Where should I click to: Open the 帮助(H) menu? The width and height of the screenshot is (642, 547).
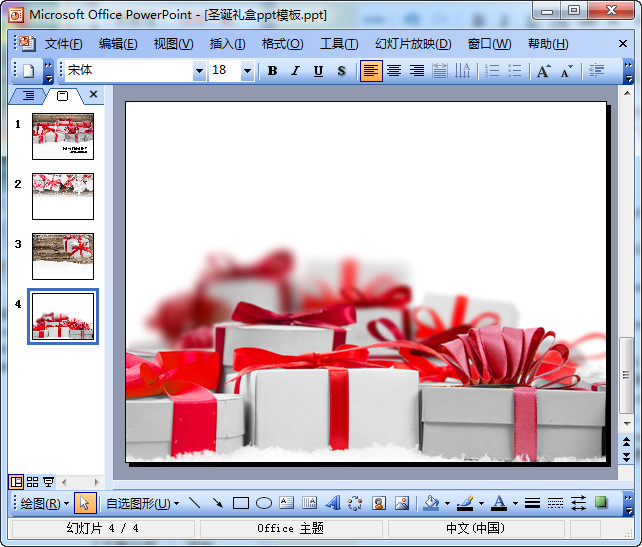548,43
